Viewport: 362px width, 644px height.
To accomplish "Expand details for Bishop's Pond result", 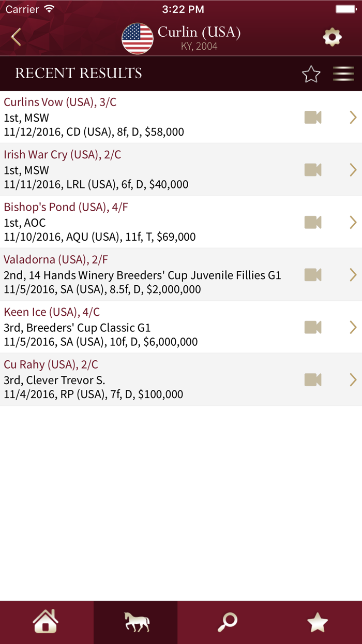I will click(x=354, y=222).
